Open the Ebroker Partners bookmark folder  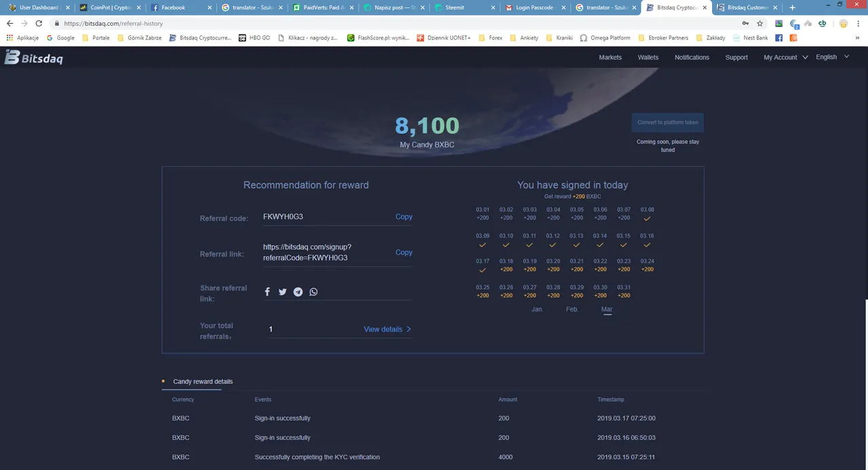663,38
